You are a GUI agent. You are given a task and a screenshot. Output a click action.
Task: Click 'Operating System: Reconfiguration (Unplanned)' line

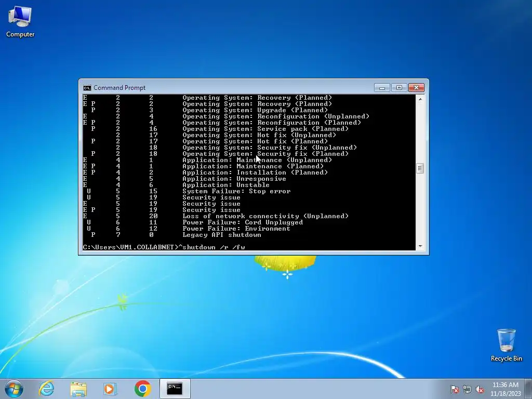tap(276, 116)
